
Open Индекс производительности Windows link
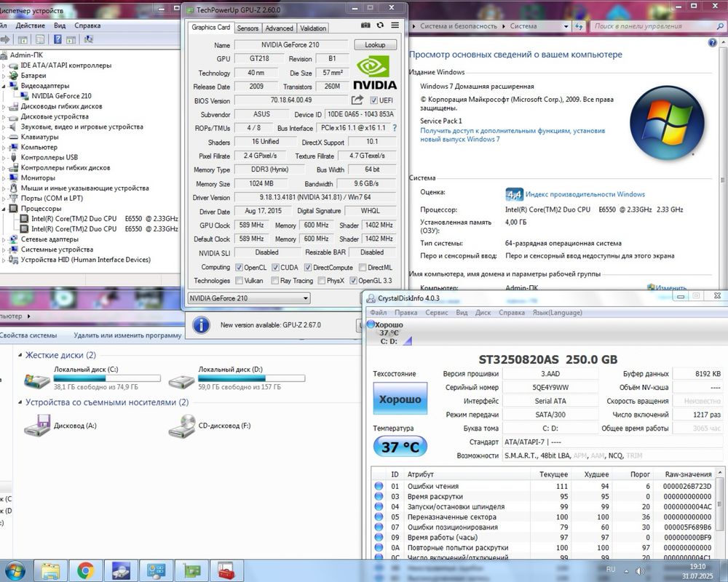pos(585,194)
